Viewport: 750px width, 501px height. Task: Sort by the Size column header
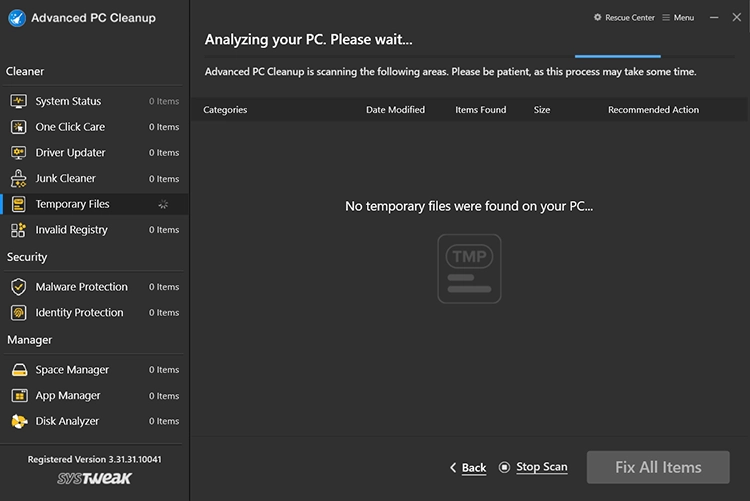pyautogui.click(x=541, y=110)
